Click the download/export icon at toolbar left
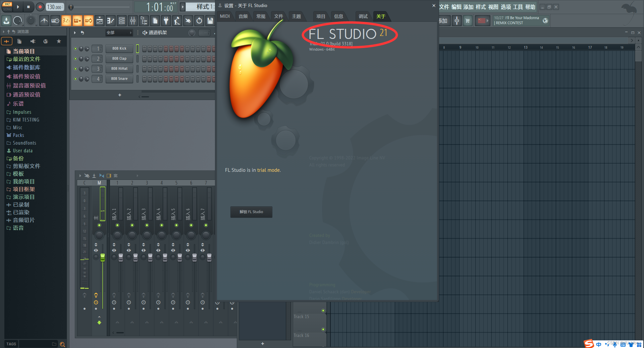This screenshot has width=644, height=348. tap(6, 21)
